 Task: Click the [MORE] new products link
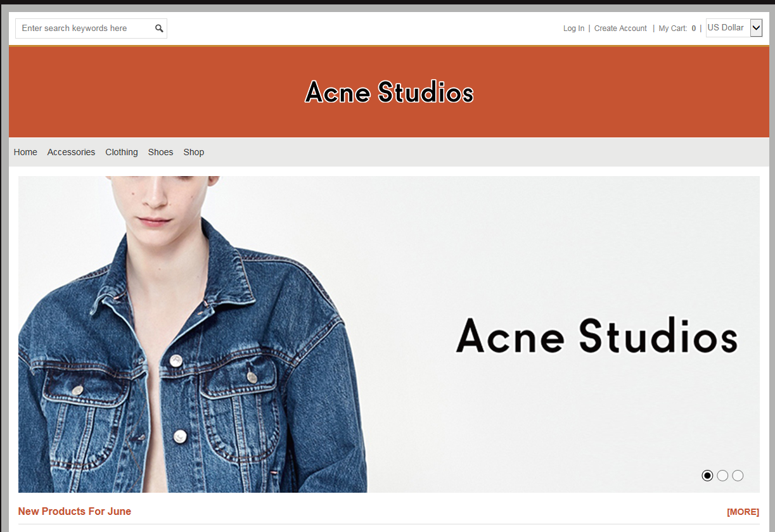pyautogui.click(x=743, y=512)
